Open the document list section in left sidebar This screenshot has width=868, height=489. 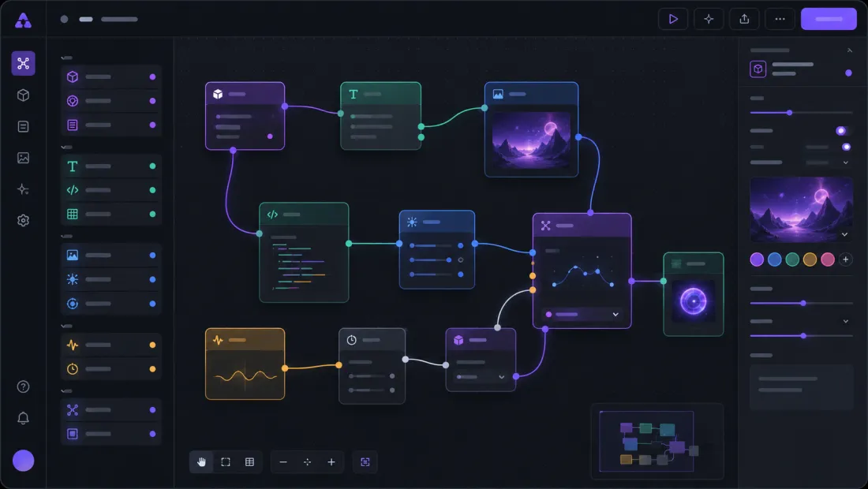coord(23,127)
